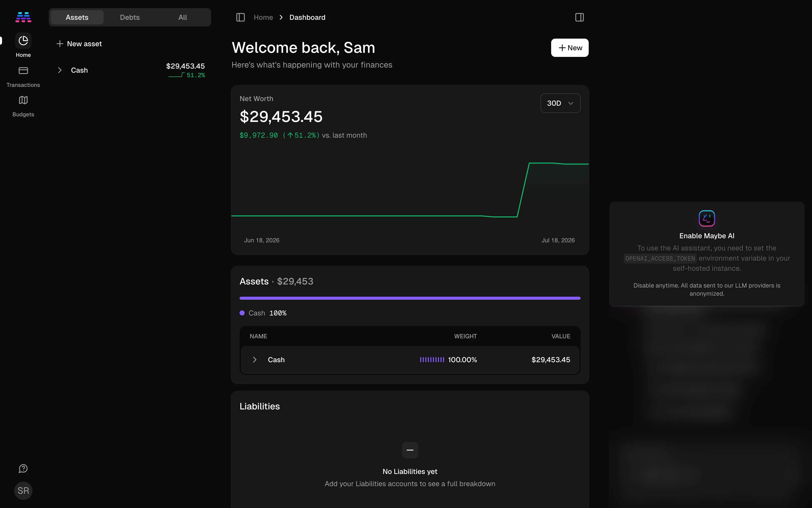
Task: Expand the Cash row in Assets table
Action: click(255, 360)
